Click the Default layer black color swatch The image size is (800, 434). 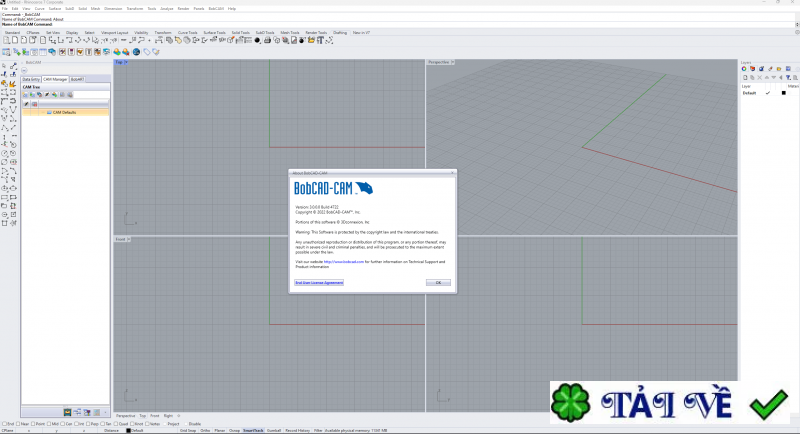(783, 93)
